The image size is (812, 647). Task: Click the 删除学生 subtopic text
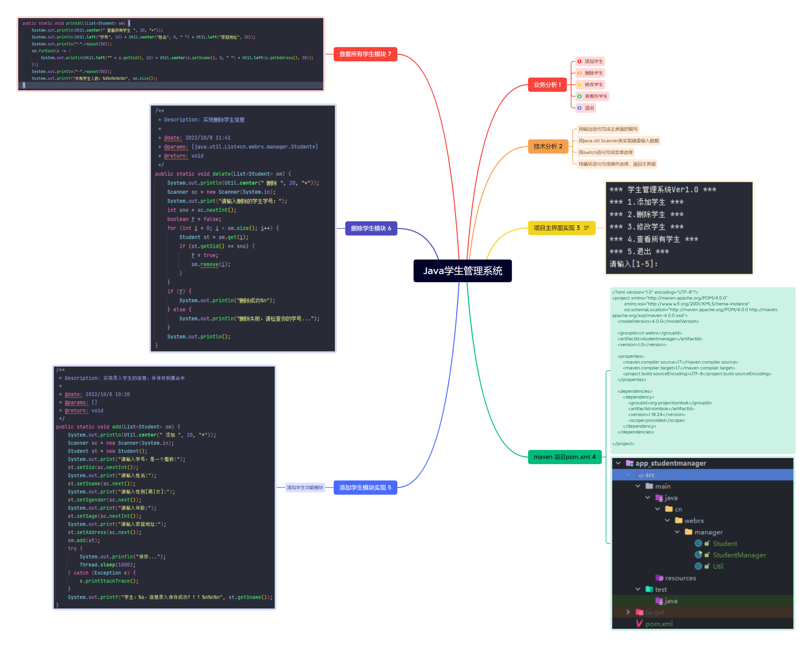(594, 73)
